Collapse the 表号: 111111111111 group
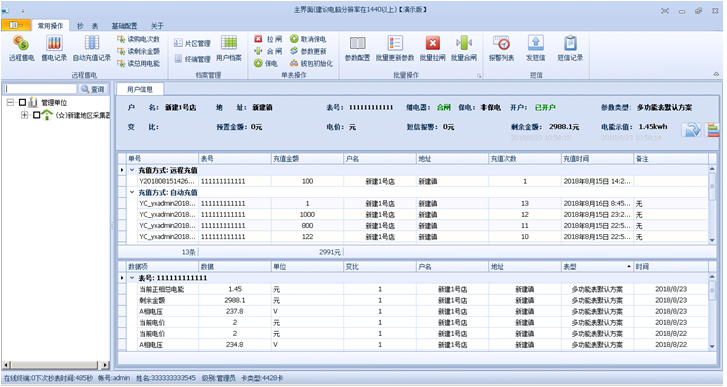 [132, 278]
